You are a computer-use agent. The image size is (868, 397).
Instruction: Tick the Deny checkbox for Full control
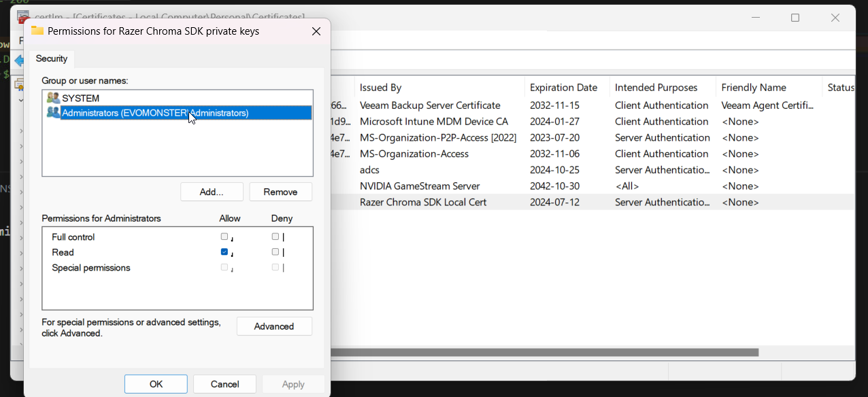point(276,237)
